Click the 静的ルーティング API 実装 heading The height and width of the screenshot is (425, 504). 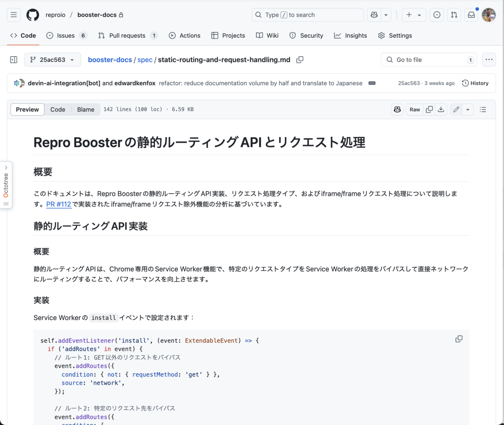click(x=91, y=227)
